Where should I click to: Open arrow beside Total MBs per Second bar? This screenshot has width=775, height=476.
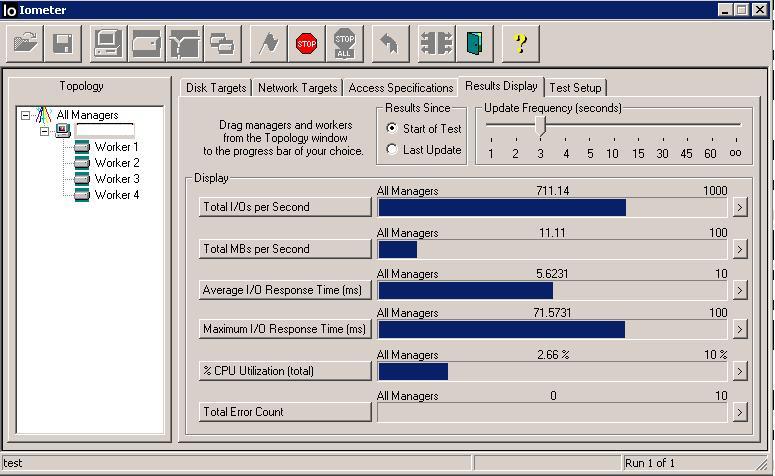pyautogui.click(x=739, y=249)
